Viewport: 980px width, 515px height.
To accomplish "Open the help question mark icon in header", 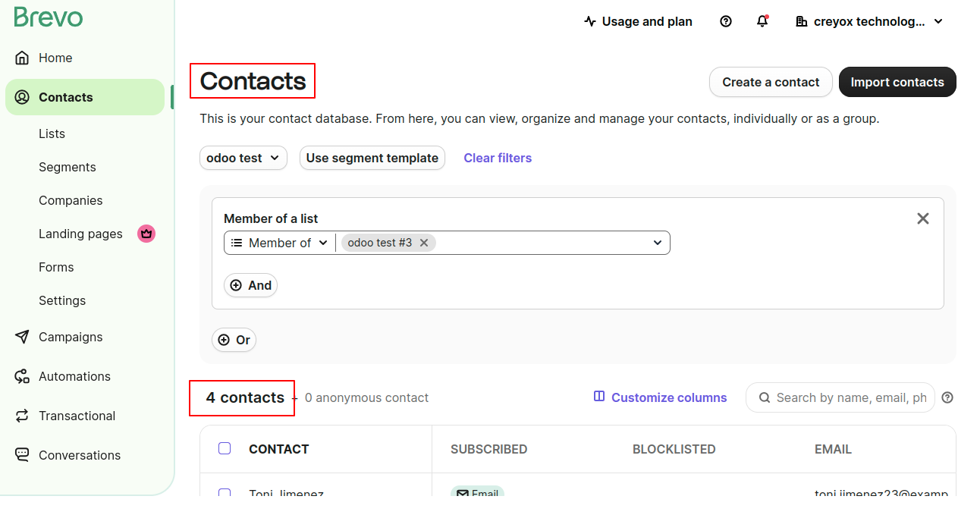I will click(x=726, y=21).
